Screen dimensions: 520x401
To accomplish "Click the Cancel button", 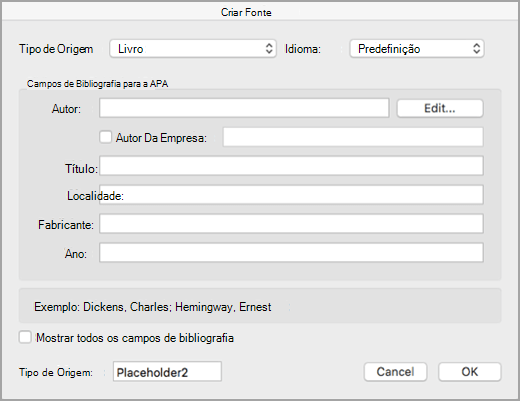I will 395,371.
